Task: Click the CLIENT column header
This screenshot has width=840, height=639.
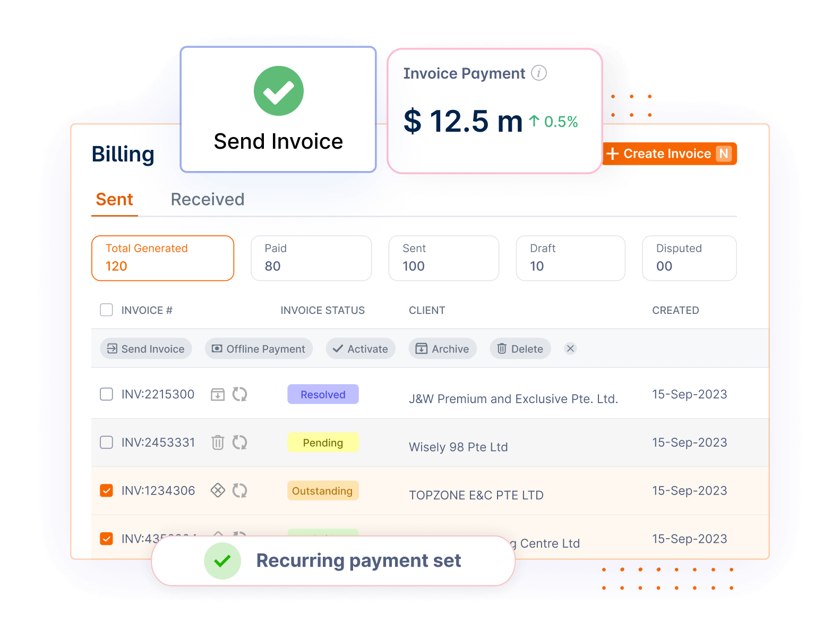Action: 427,310
